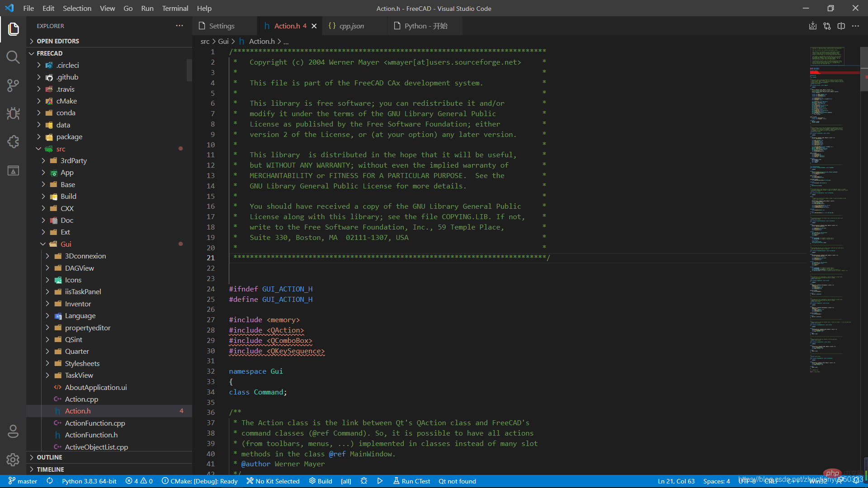Image resolution: width=868 pixels, height=488 pixels.
Task: Open the Manage gear icon
Action: click(x=13, y=460)
